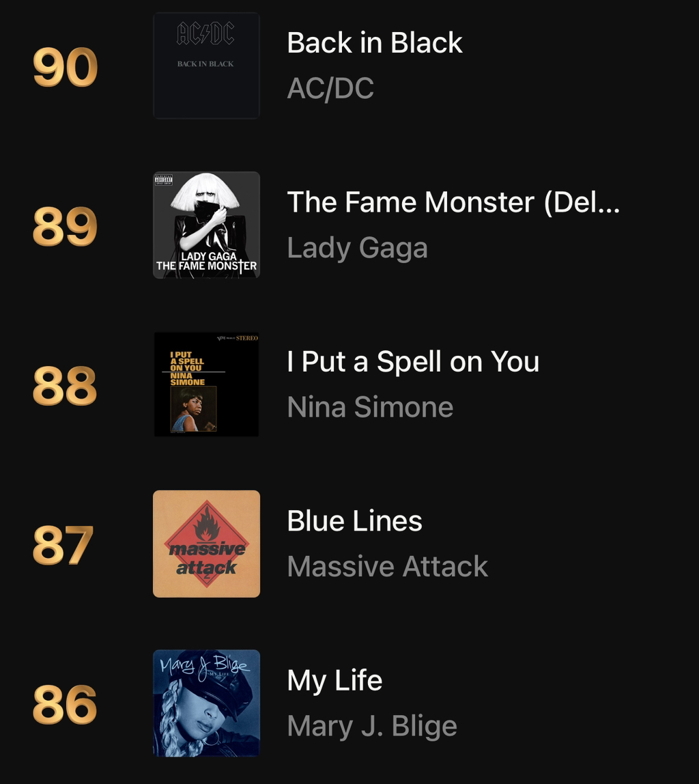Go to artist Nina Simone
Screen dimensions: 699x784
pyautogui.click(x=370, y=407)
